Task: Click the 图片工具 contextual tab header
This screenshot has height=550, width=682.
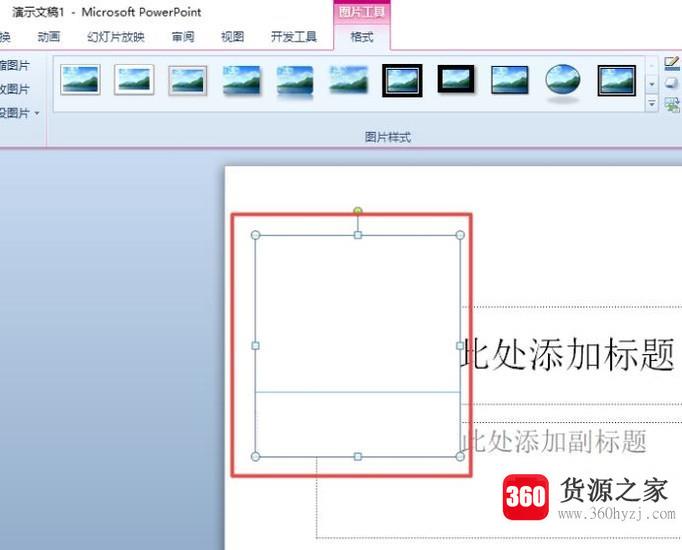Action: click(362, 12)
